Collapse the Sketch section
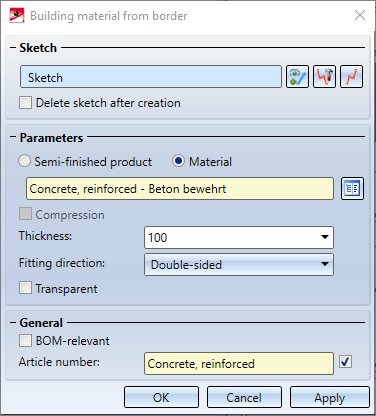The image size is (376, 416). tap(13, 48)
